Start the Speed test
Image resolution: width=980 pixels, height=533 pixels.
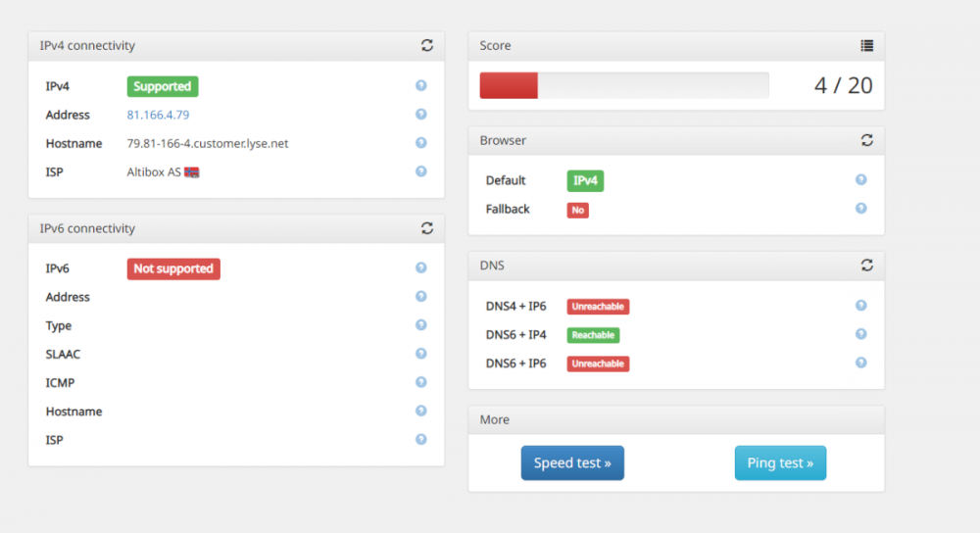tap(572, 463)
